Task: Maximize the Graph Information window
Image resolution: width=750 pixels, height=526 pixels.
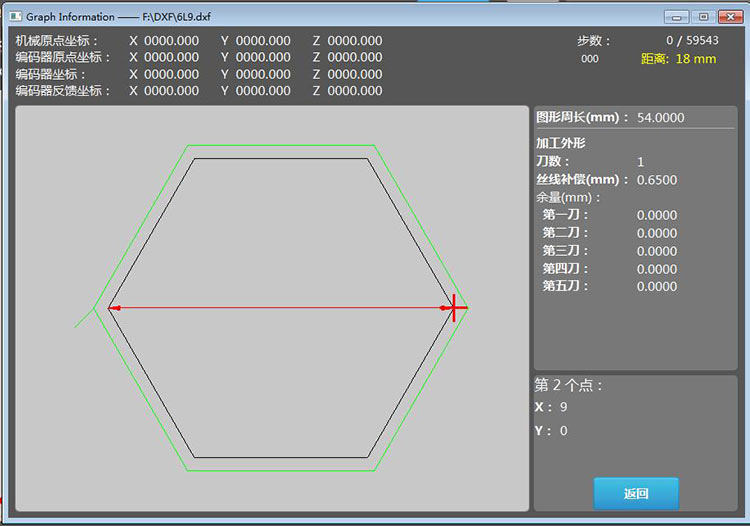Action: pos(703,17)
